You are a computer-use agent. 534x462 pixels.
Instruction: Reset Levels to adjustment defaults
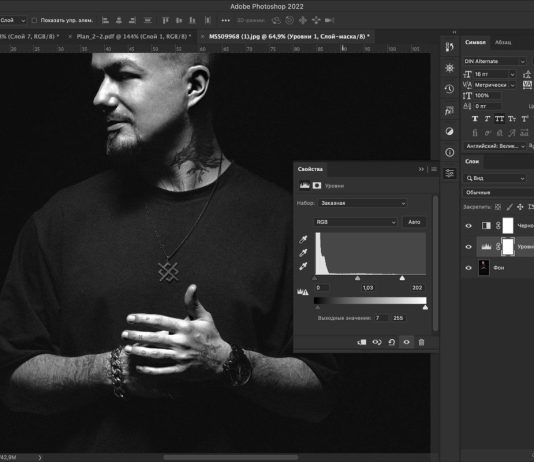coord(392,342)
